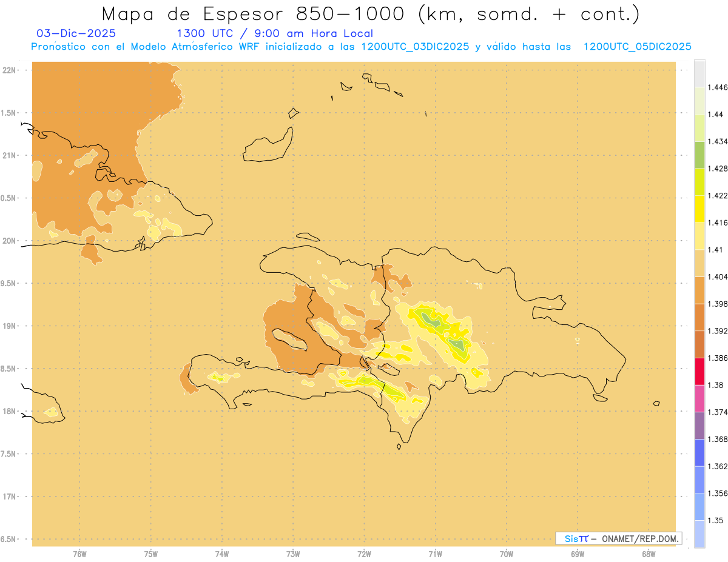Click the purple swatch in the color scale
This screenshot has width=728, height=562.
coord(699,426)
